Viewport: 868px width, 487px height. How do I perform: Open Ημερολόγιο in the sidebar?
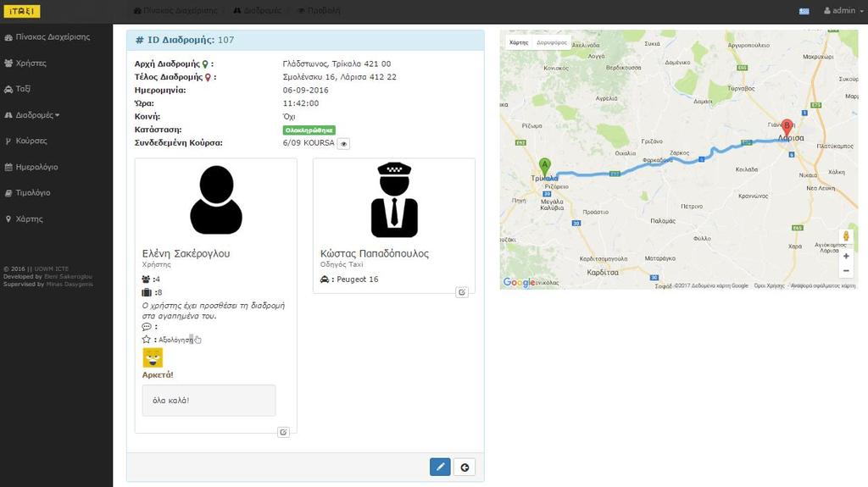click(31, 167)
